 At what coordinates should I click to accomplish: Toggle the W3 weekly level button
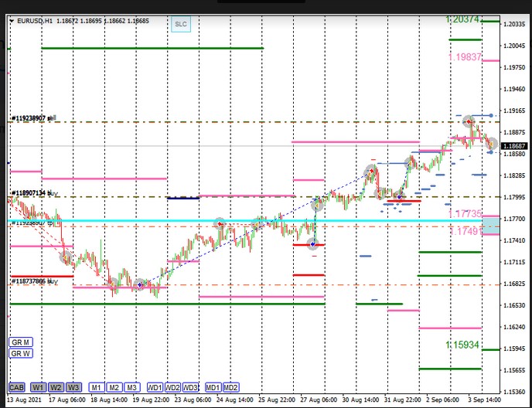(x=73, y=387)
